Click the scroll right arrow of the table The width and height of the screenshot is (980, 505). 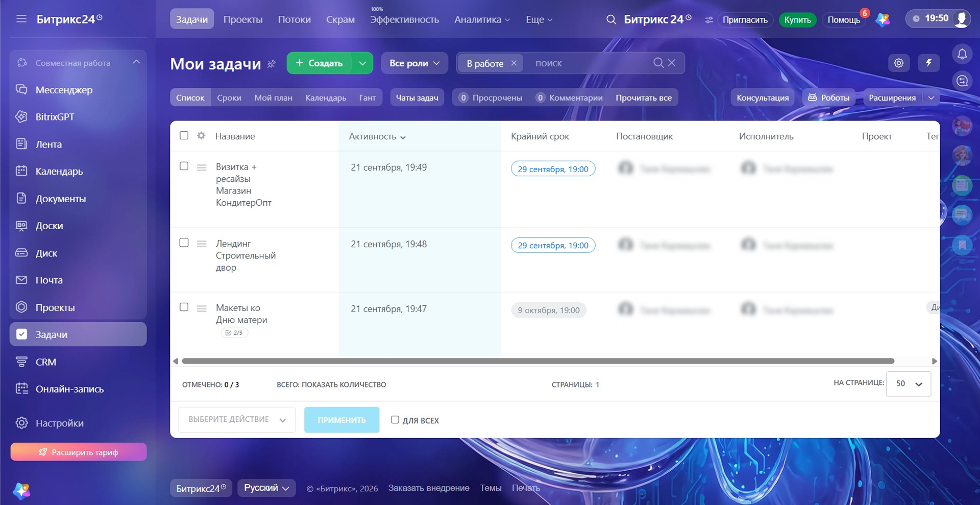[x=934, y=361]
